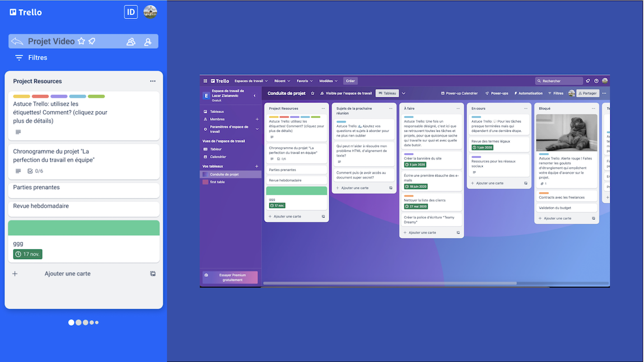Open the Paramètres d'espace de travail chevron
Screen dimensions: 644x362
pos(256,128)
